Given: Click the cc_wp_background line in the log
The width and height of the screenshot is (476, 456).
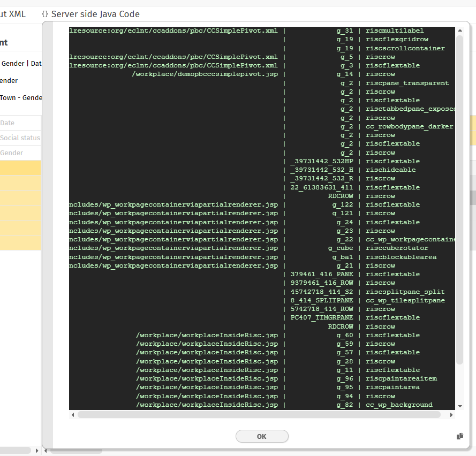Looking at the screenshot, I should tap(398, 405).
